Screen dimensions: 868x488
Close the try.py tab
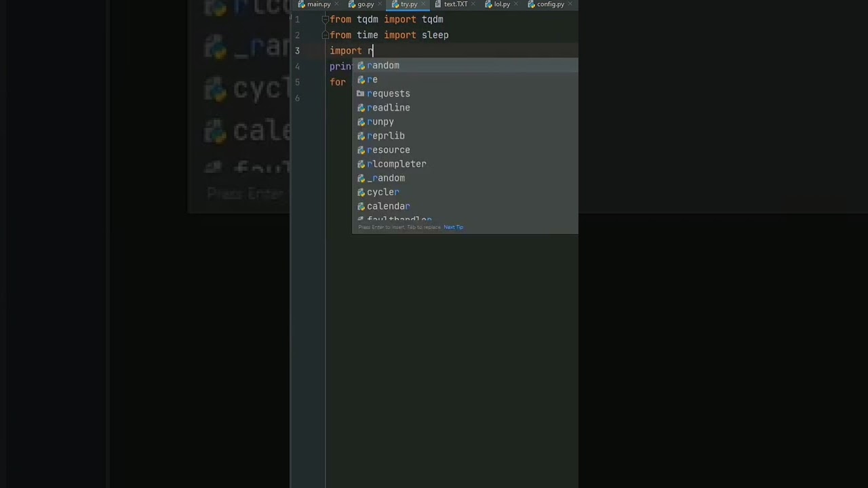click(x=422, y=4)
